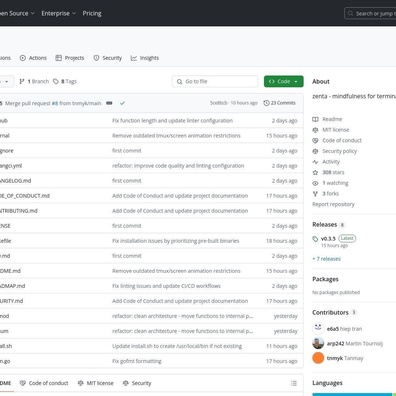The width and height of the screenshot is (396, 396).
Task: Open the ROADMAP.md file
Action: (x=12, y=286)
